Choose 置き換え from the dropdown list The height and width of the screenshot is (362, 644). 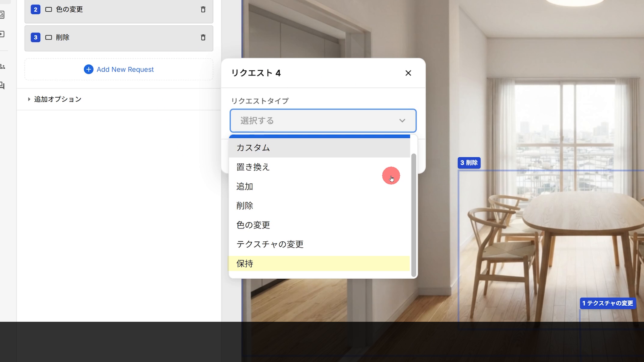pyautogui.click(x=319, y=167)
